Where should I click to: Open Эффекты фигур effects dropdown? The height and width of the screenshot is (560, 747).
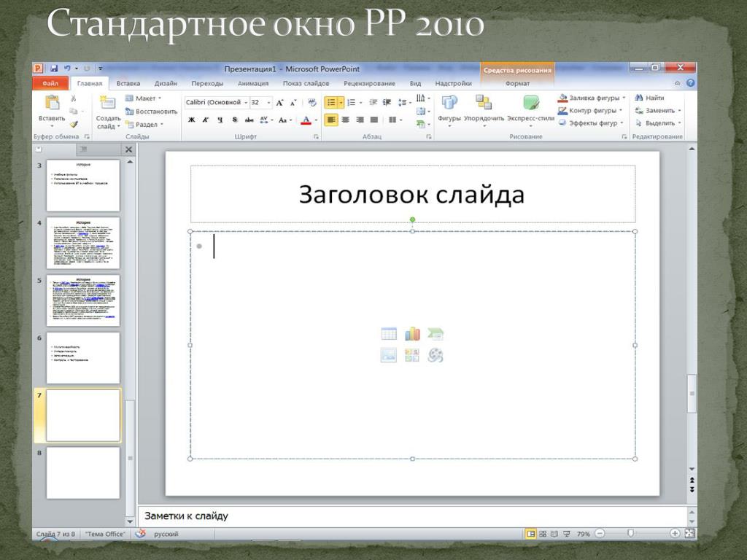pos(622,122)
